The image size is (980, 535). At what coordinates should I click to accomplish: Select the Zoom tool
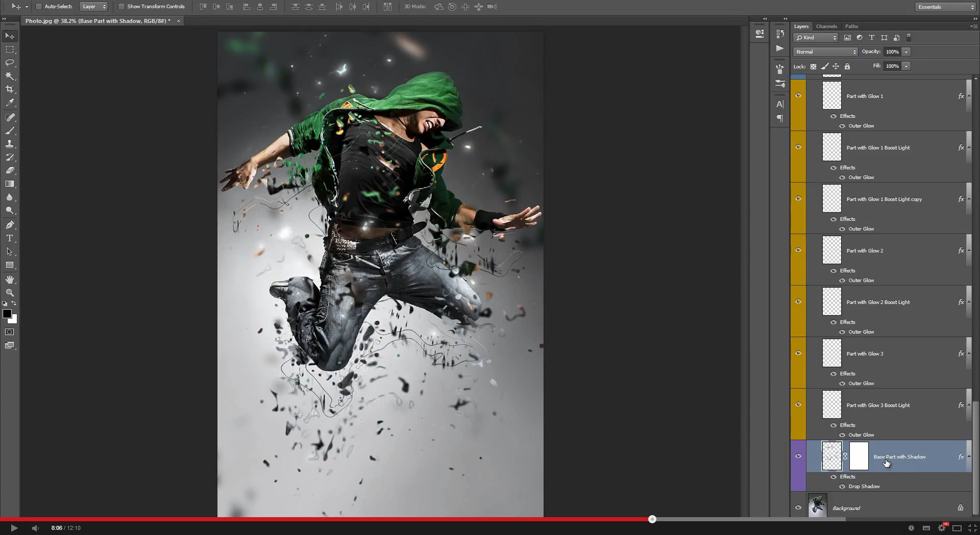10,293
